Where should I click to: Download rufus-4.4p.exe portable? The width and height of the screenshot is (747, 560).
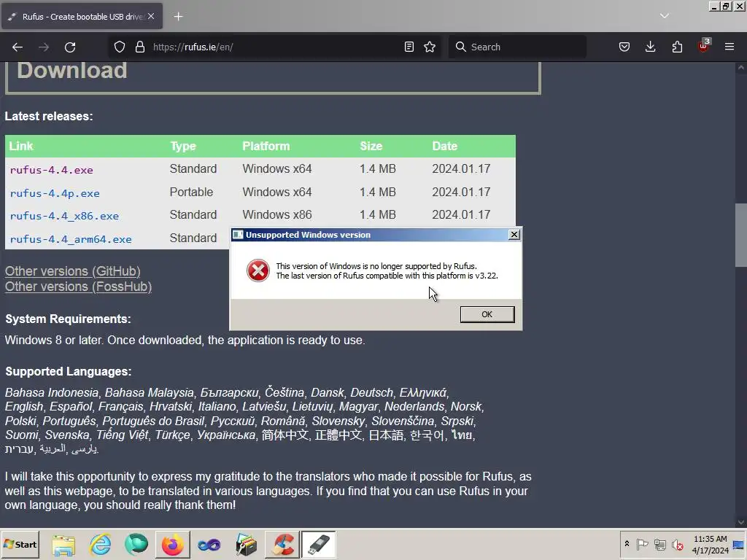pos(55,193)
